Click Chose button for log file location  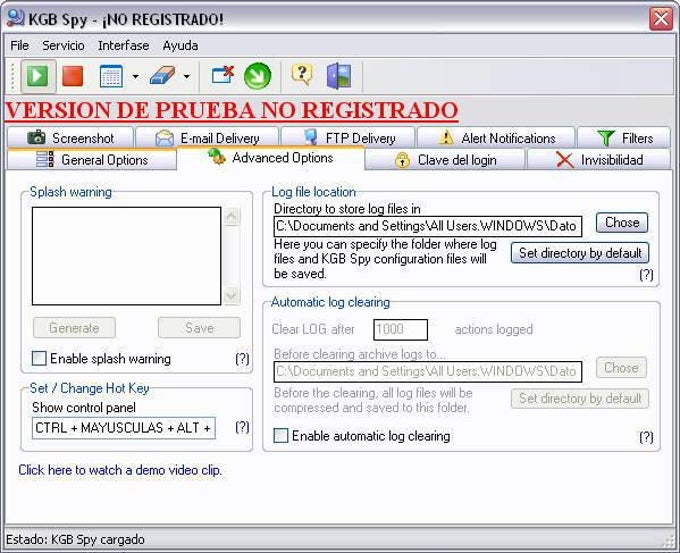pyautogui.click(x=622, y=223)
